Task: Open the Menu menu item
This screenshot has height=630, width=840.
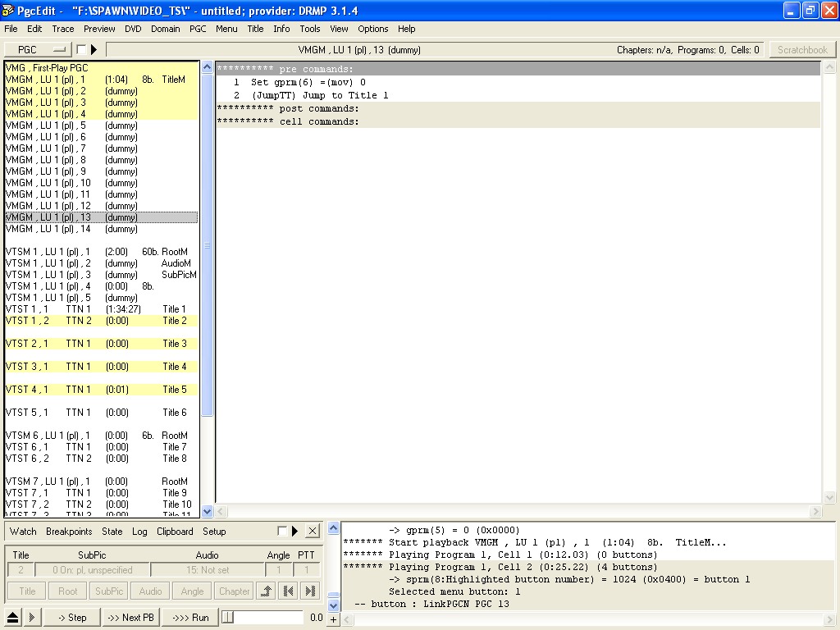Action: (226, 29)
